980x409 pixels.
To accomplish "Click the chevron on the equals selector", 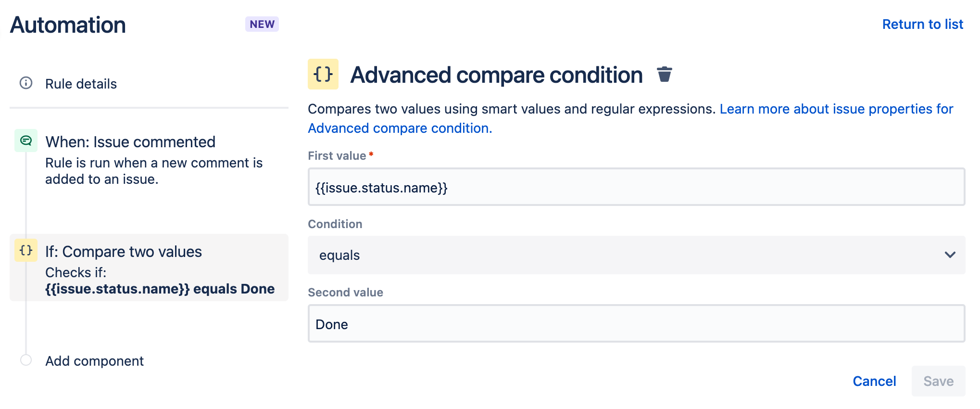I will pos(951,255).
